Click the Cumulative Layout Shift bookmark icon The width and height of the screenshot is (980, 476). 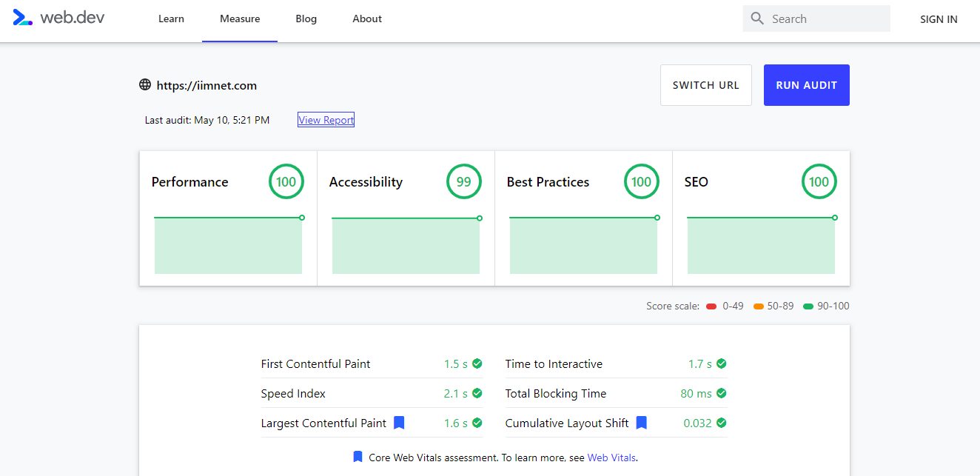tap(642, 423)
